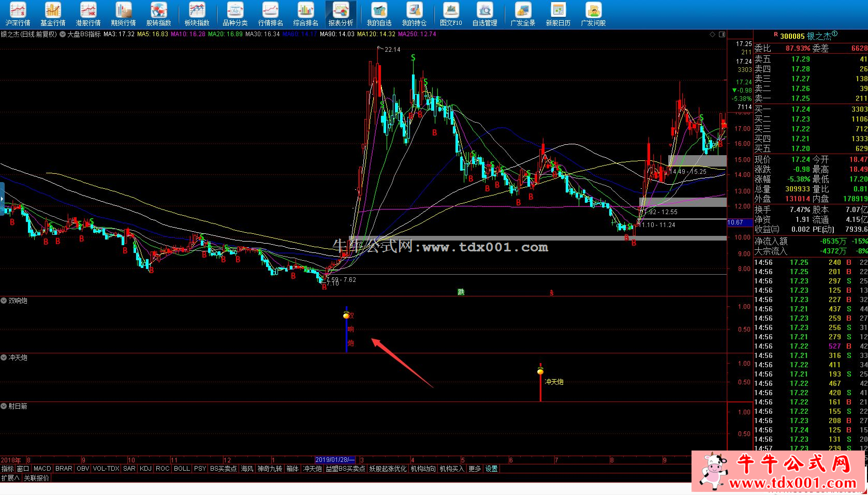Viewport: 868px width, 495px height.
Task: Expand the 双响炮 panel dropdown arrow
Action: point(4,301)
